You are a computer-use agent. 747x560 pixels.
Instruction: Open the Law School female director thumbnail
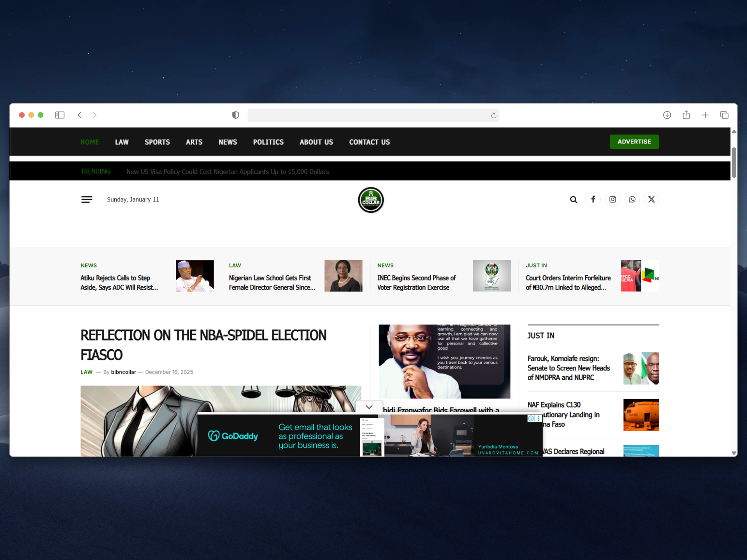343,276
